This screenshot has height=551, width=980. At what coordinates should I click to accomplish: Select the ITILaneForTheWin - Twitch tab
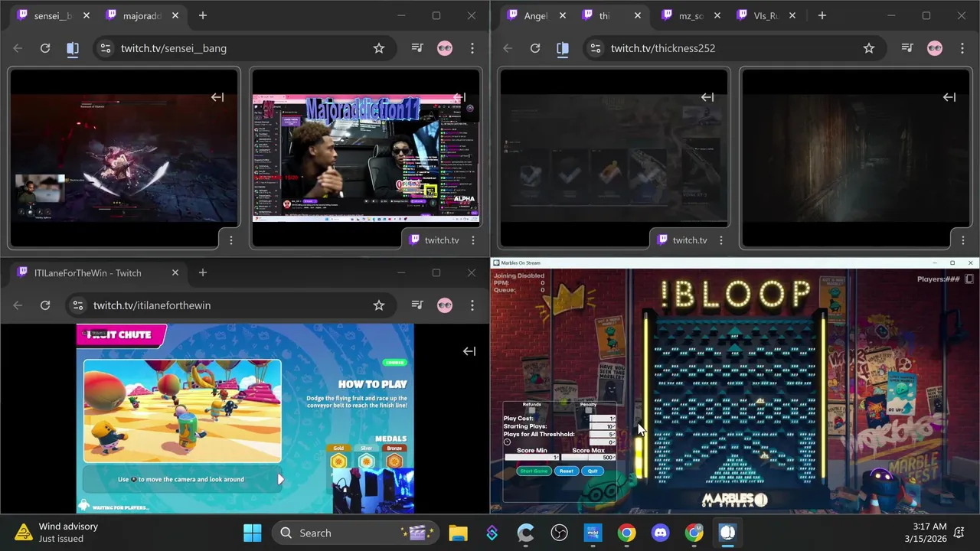[100, 273]
